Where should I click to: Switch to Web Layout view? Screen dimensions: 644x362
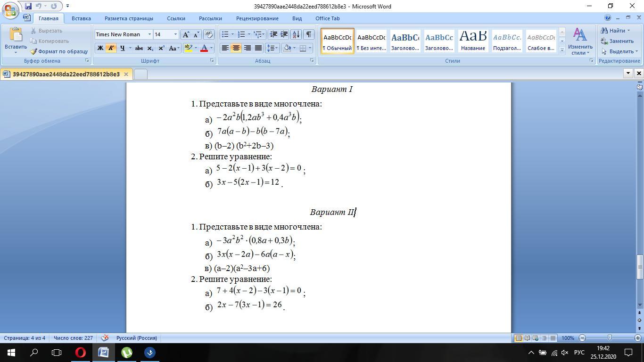(x=536, y=338)
